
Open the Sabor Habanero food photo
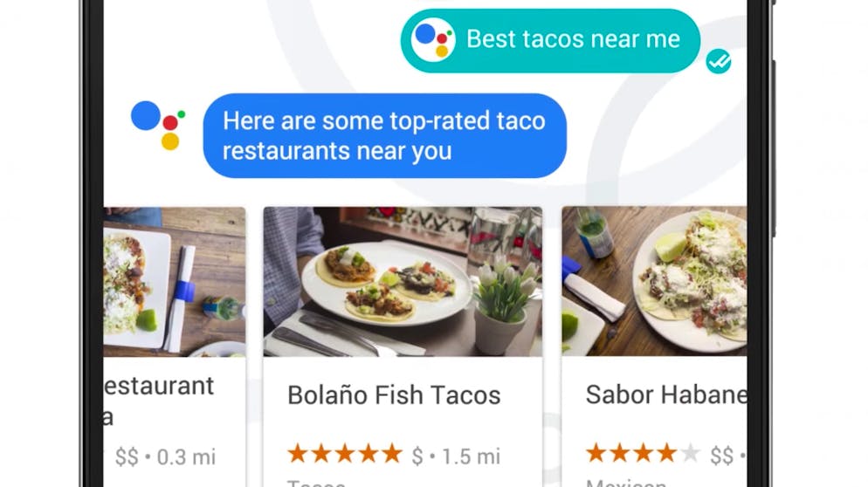[x=654, y=281]
